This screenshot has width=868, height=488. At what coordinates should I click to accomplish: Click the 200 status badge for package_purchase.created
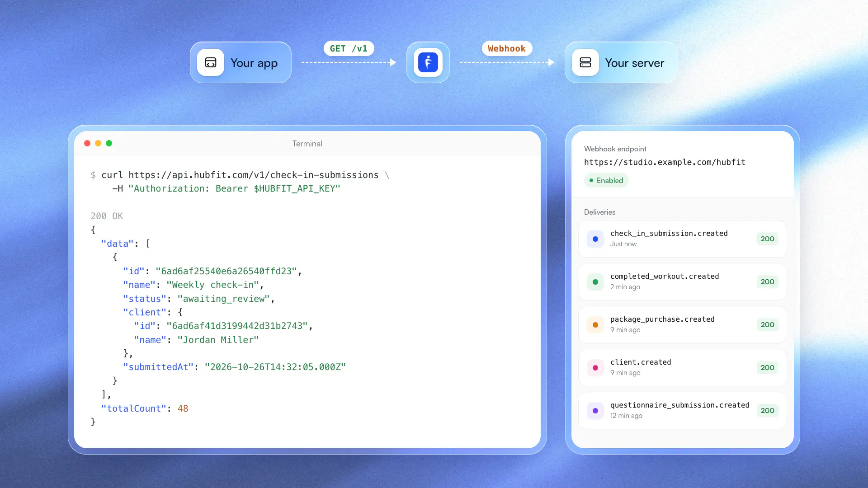[x=767, y=325]
